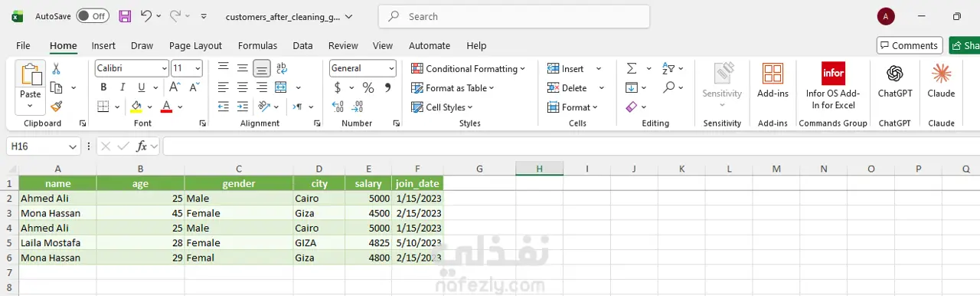This screenshot has height=296, width=980.
Task: Click the Cut scissors icon
Action: tap(56, 69)
